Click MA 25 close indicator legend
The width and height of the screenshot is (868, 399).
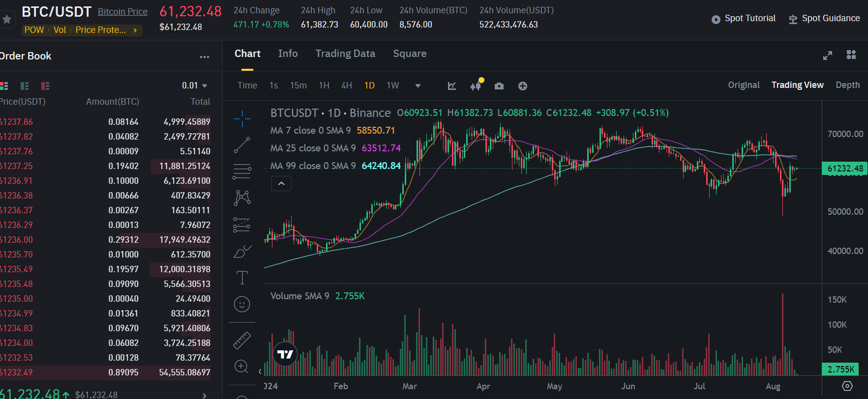(x=335, y=148)
